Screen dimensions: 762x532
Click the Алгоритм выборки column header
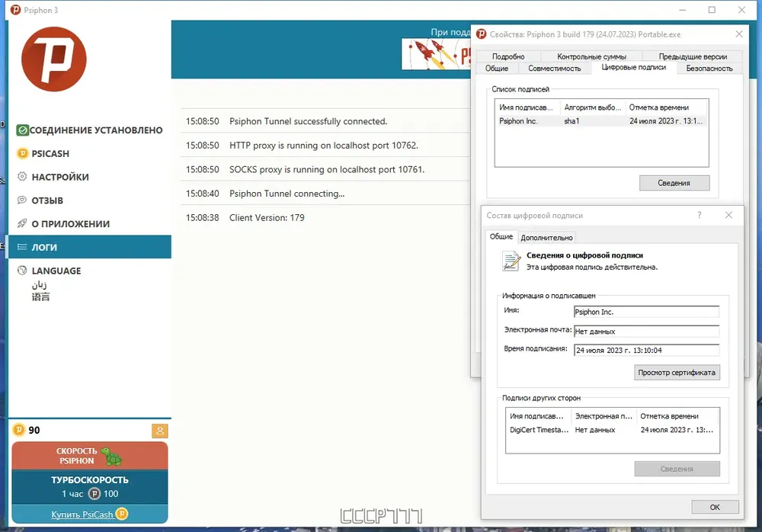592,107
